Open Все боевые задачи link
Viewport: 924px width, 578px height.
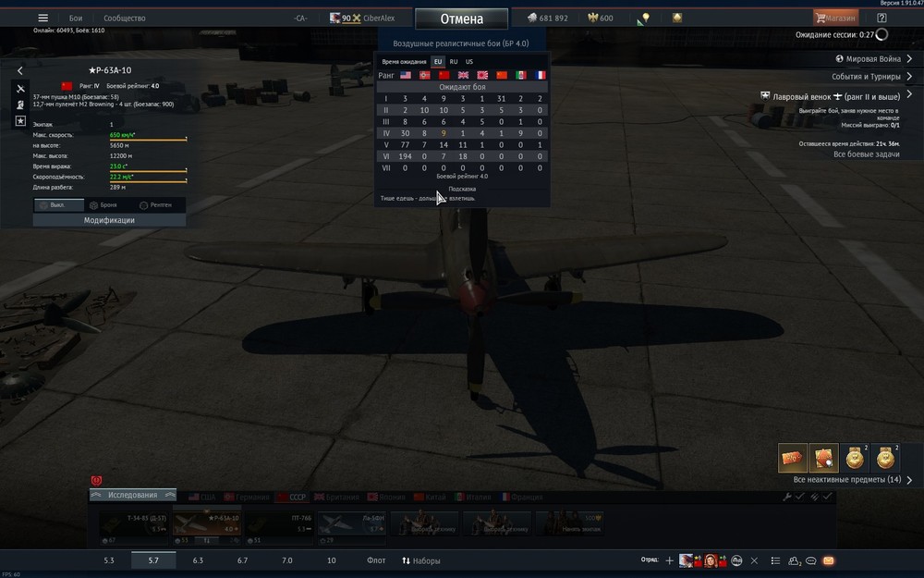coord(867,154)
